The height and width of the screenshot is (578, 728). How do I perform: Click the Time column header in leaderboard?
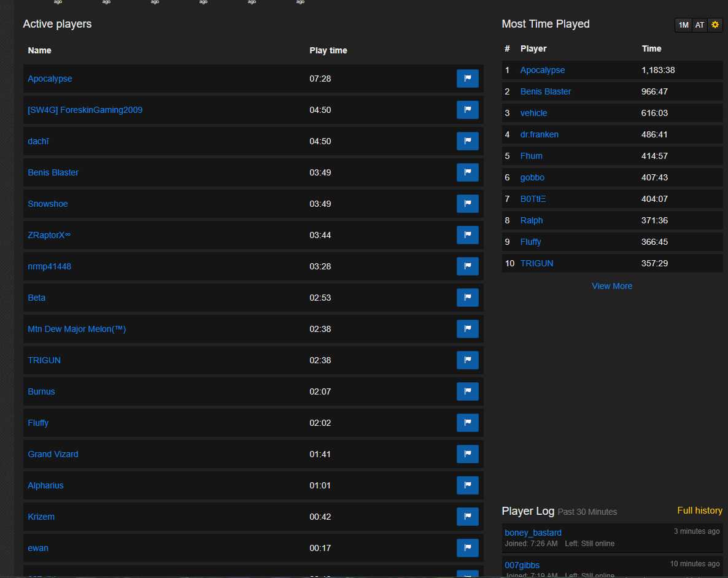tap(651, 48)
